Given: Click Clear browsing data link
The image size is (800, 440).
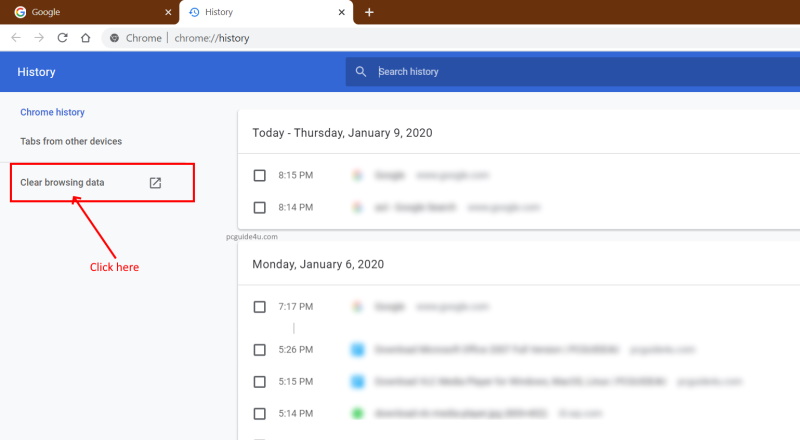Looking at the screenshot, I should tap(62, 183).
